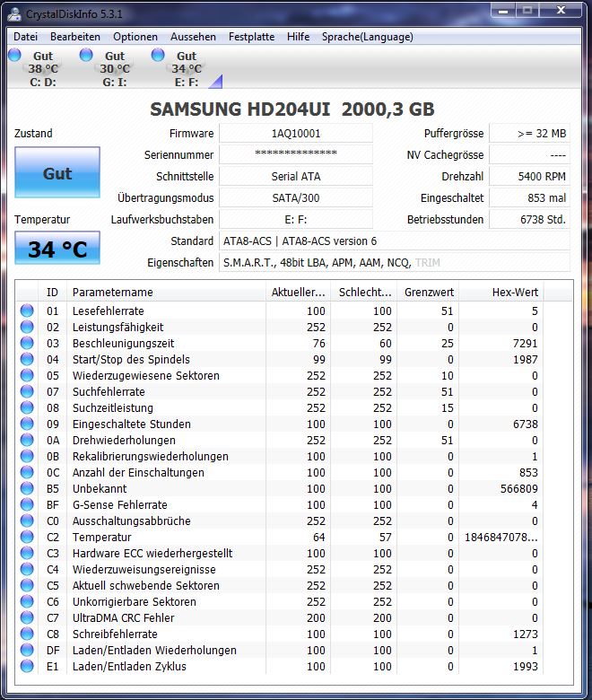Open the Bearbeiten menu

coord(75,37)
